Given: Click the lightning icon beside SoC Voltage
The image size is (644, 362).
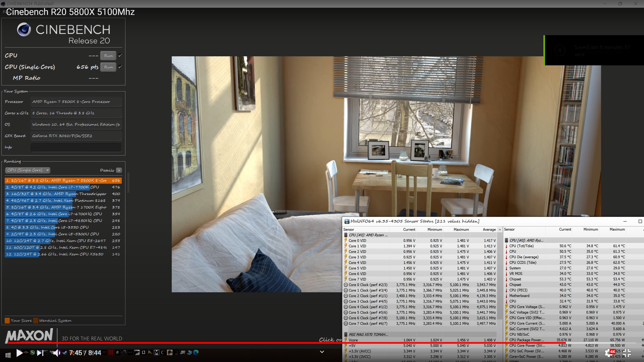Looking at the screenshot, I should click(506, 312).
